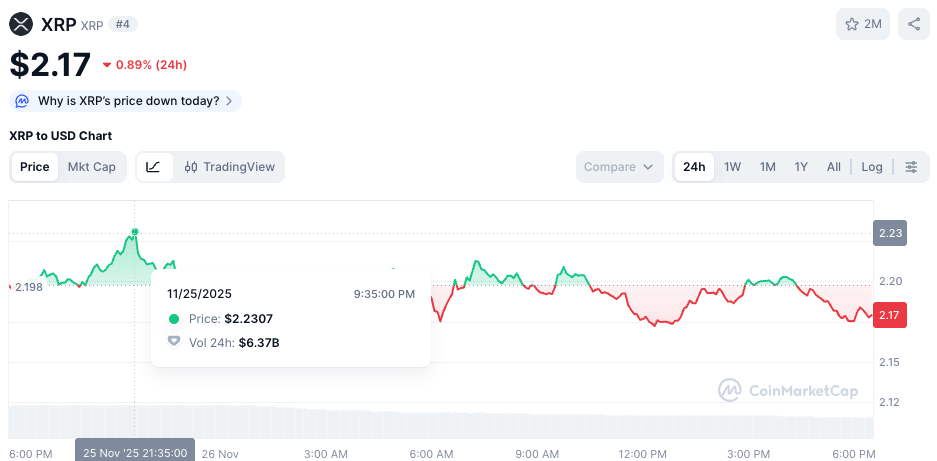Select the Price chart tab
The height and width of the screenshot is (461, 937).
click(x=35, y=167)
